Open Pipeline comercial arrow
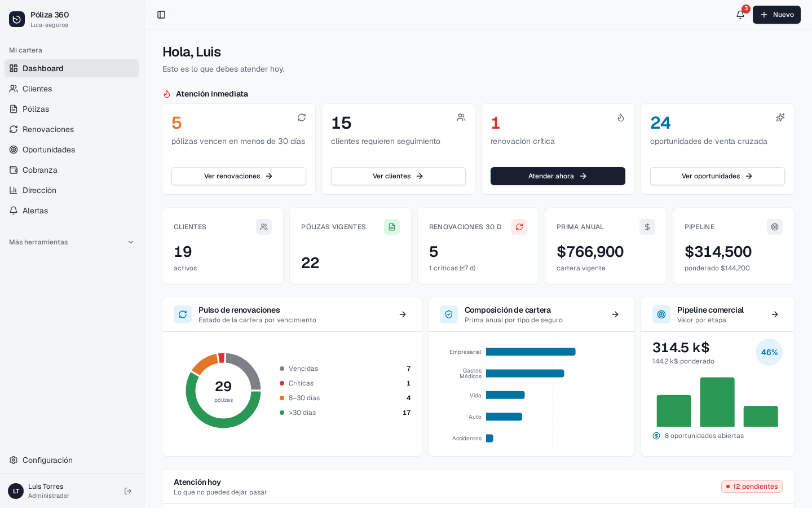 (x=775, y=314)
